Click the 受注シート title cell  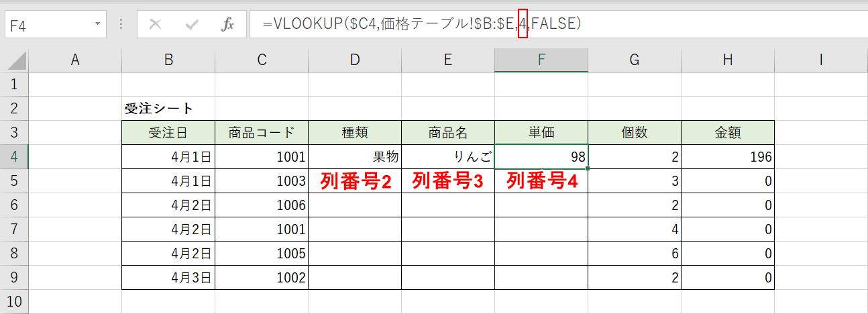(x=168, y=108)
